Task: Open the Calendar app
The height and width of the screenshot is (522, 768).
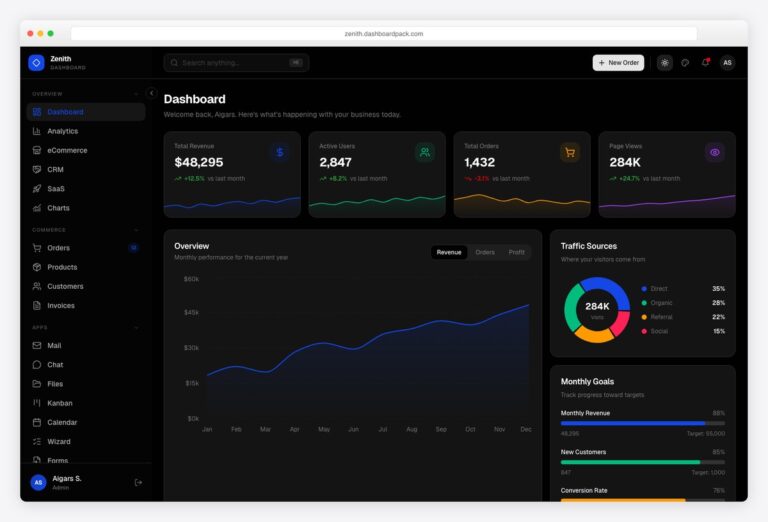Action: coord(86,422)
